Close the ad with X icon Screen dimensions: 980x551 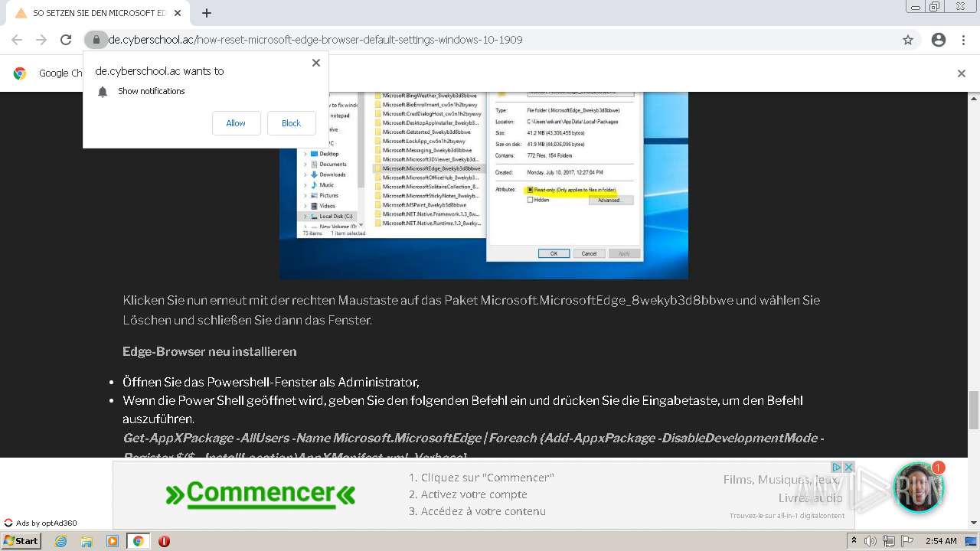848,467
